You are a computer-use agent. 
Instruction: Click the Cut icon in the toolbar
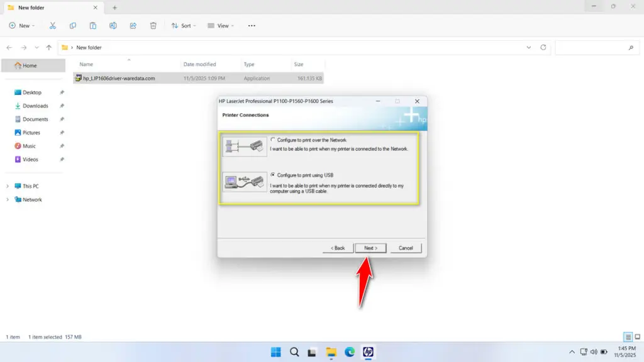coord(53,25)
